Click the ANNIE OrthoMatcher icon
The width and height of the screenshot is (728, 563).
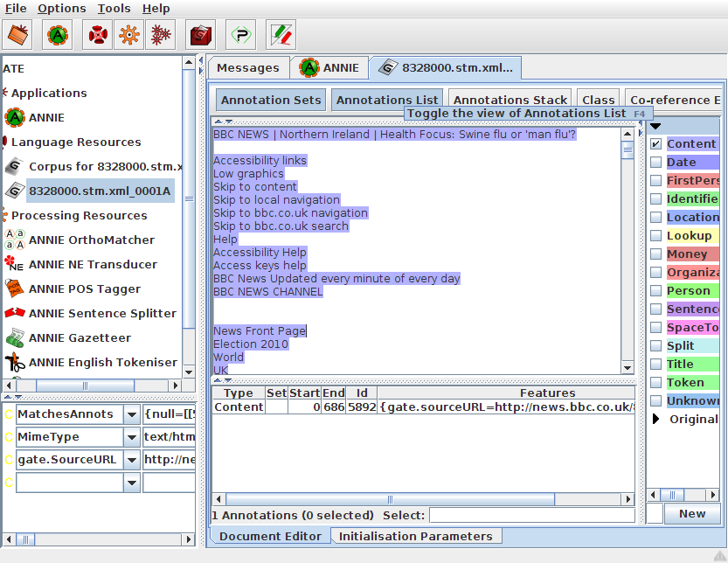coord(15,240)
